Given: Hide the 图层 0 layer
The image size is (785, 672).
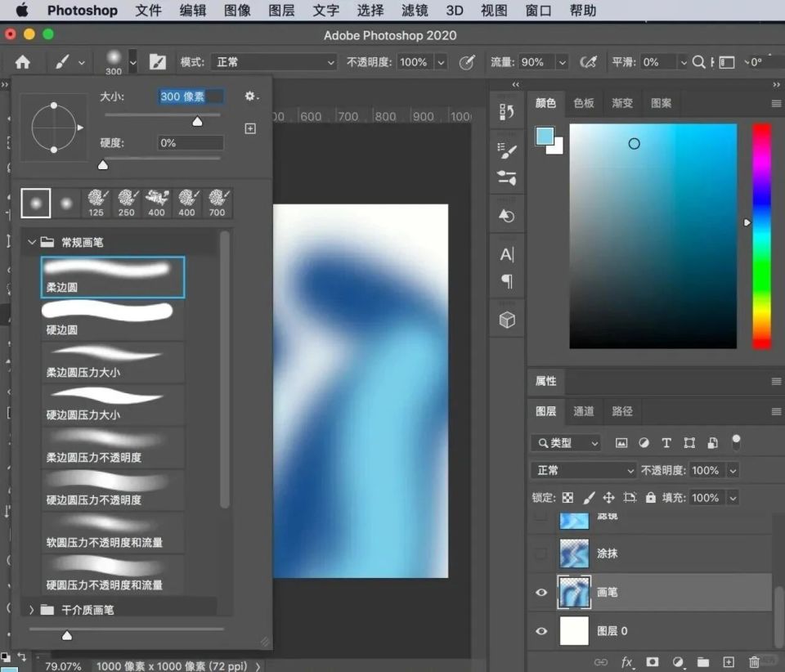Looking at the screenshot, I should [541, 630].
